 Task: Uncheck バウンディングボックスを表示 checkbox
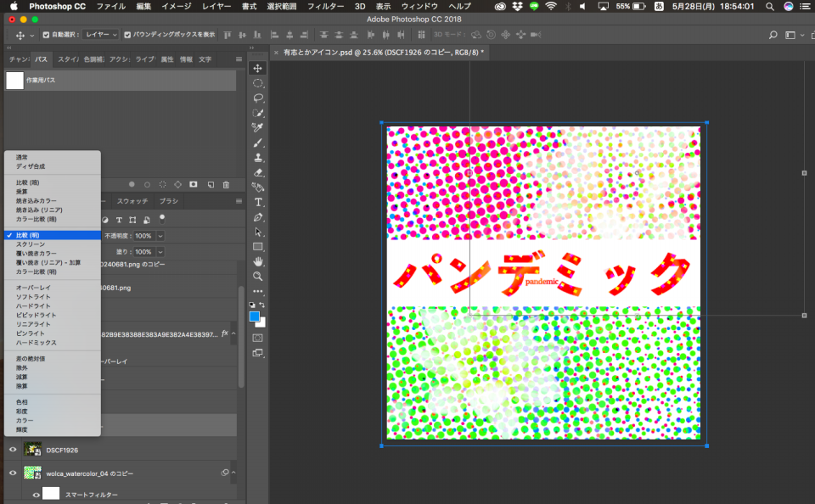(127, 35)
